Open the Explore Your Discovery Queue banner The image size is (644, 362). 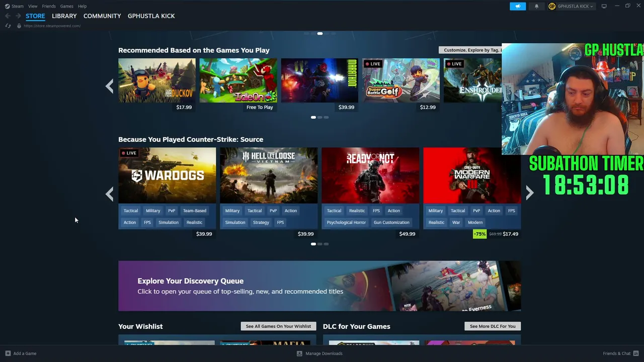(x=319, y=286)
